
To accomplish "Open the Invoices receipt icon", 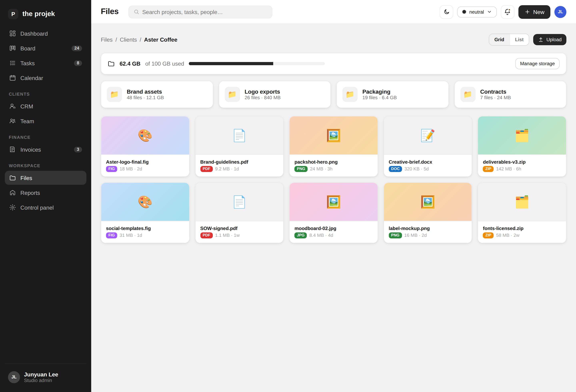I will tap(13, 150).
